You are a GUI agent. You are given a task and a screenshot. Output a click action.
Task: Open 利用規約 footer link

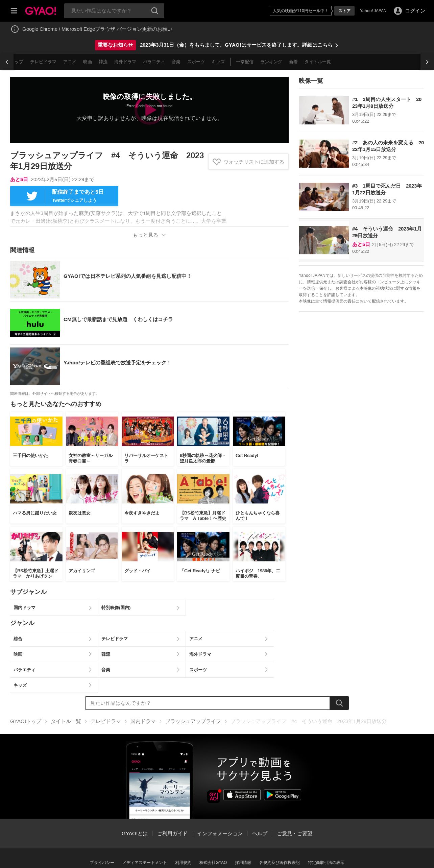point(183,863)
